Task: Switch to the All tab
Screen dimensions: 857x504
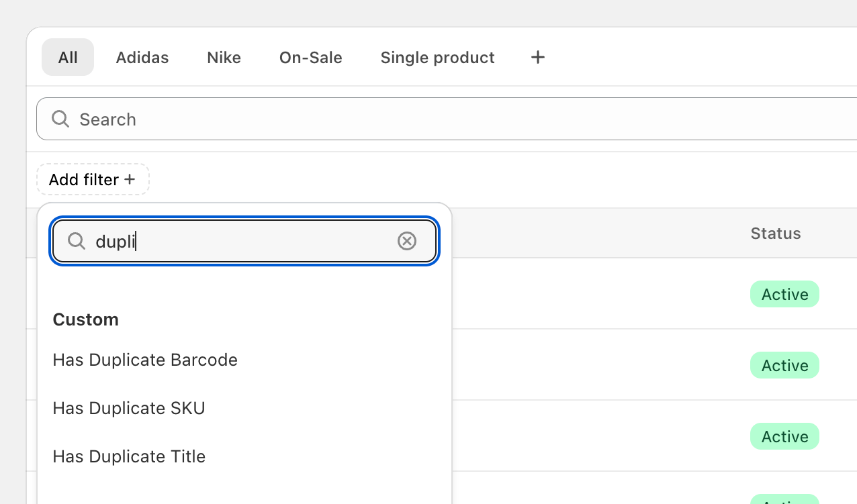Action: (67, 57)
